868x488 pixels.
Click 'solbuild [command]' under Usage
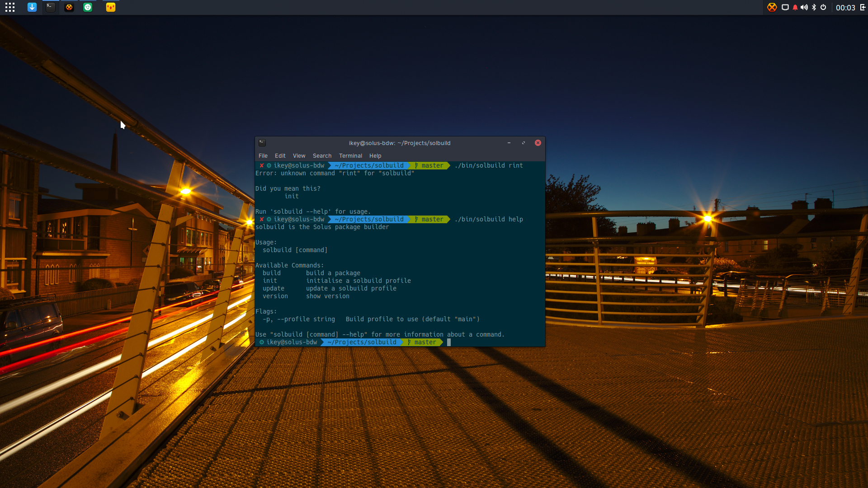point(295,250)
